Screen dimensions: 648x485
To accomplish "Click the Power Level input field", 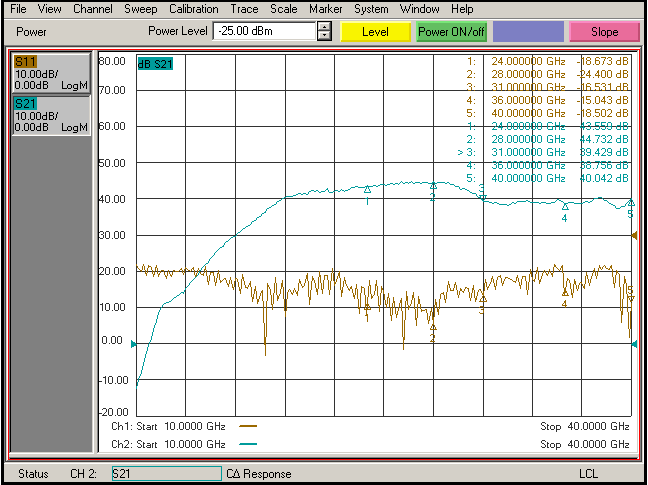I will (x=264, y=31).
